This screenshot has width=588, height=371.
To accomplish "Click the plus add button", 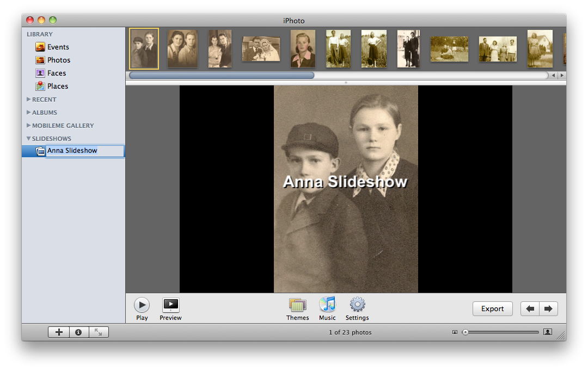I will pos(59,332).
